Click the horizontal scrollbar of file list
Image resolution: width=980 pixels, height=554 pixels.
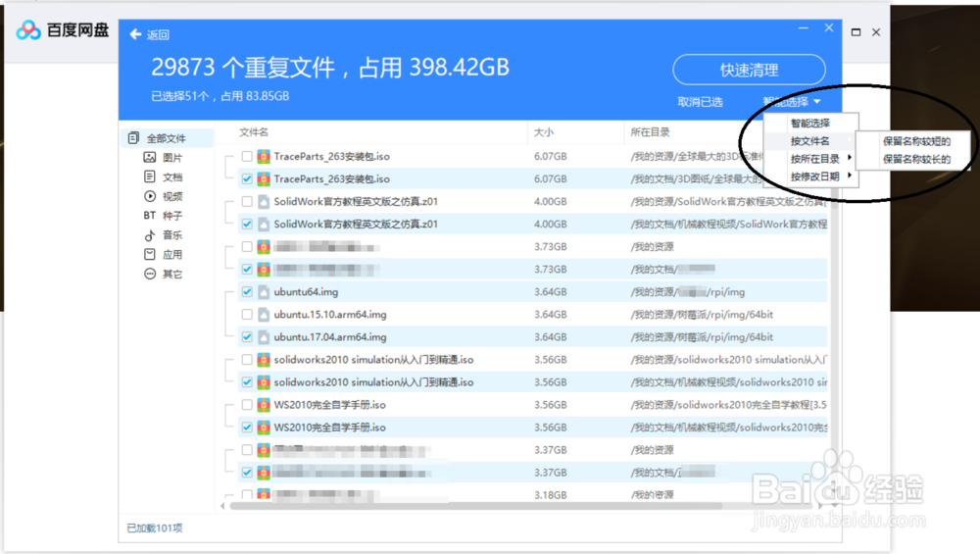[x=475, y=505]
